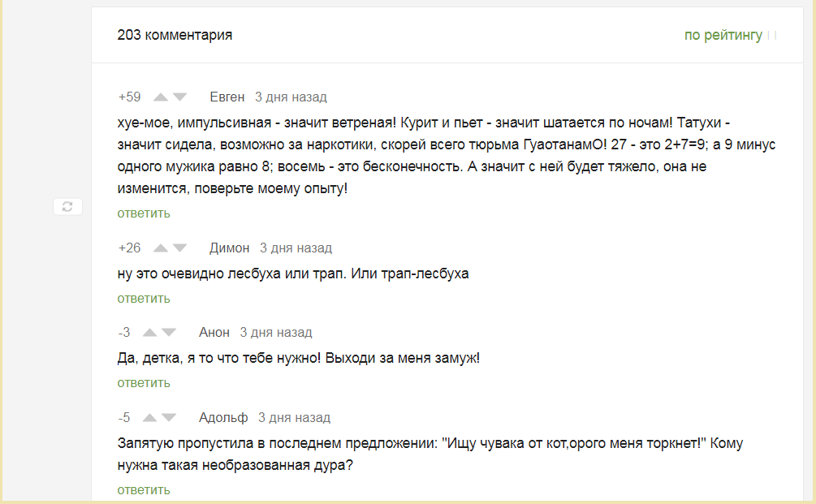Reply to Димон's comment
The image size is (816, 504).
point(144,298)
